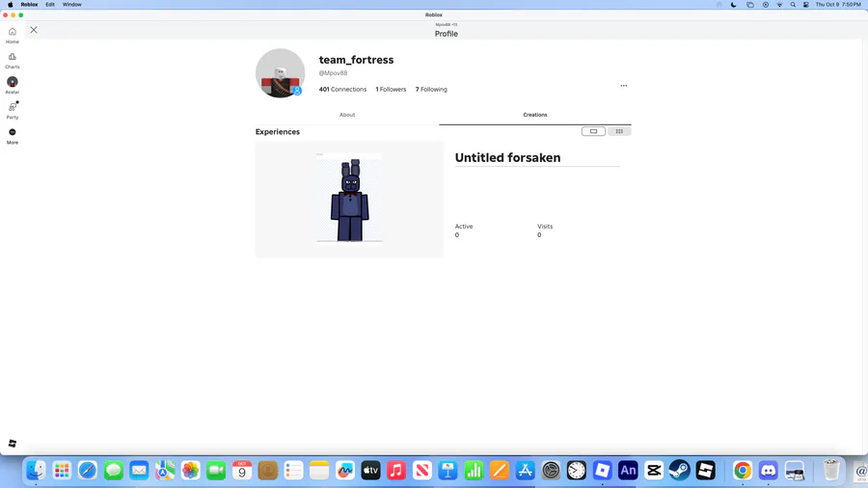The width and height of the screenshot is (868, 488).
Task: Open Freeform from the dock
Action: click(x=345, y=471)
